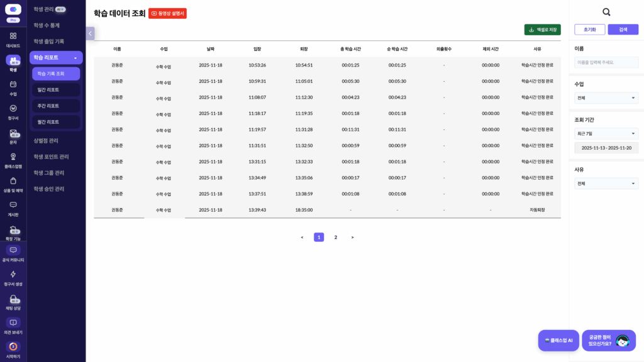Click the 이름 name input field
Image resolution: width=644 pixels, height=362 pixels.
(606, 62)
